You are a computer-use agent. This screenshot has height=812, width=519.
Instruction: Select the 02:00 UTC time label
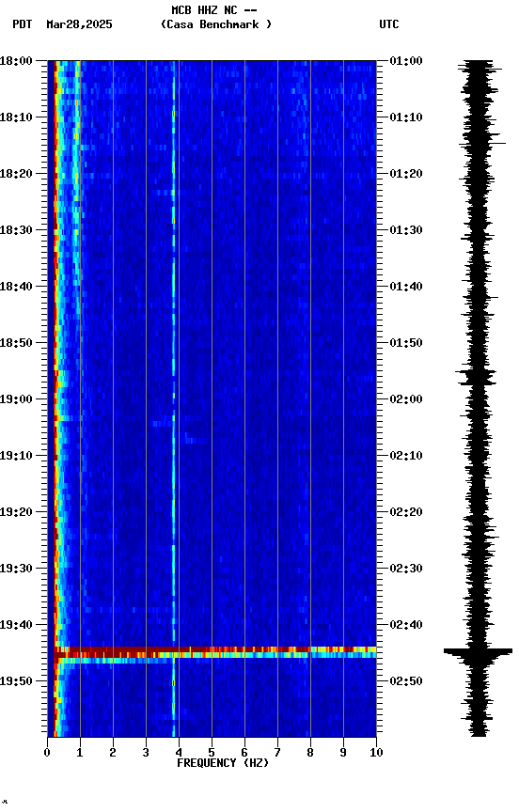[x=406, y=399]
